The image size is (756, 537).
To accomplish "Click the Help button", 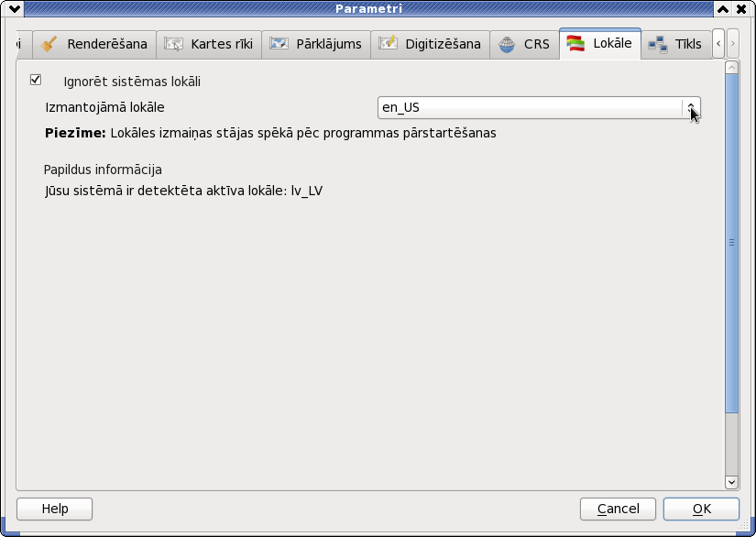I will (54, 509).
